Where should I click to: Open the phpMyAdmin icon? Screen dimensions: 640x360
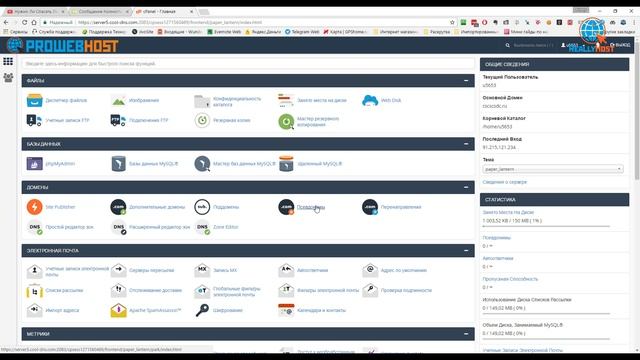pyautogui.click(x=34, y=164)
